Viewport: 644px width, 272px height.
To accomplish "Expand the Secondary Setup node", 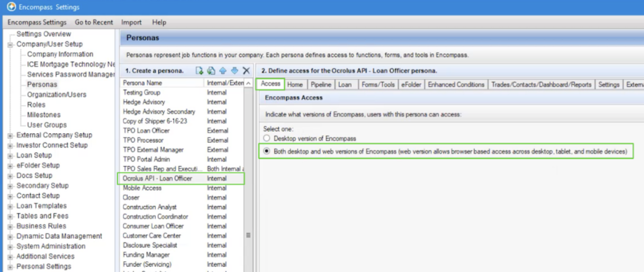I will pyautogui.click(x=10, y=186).
